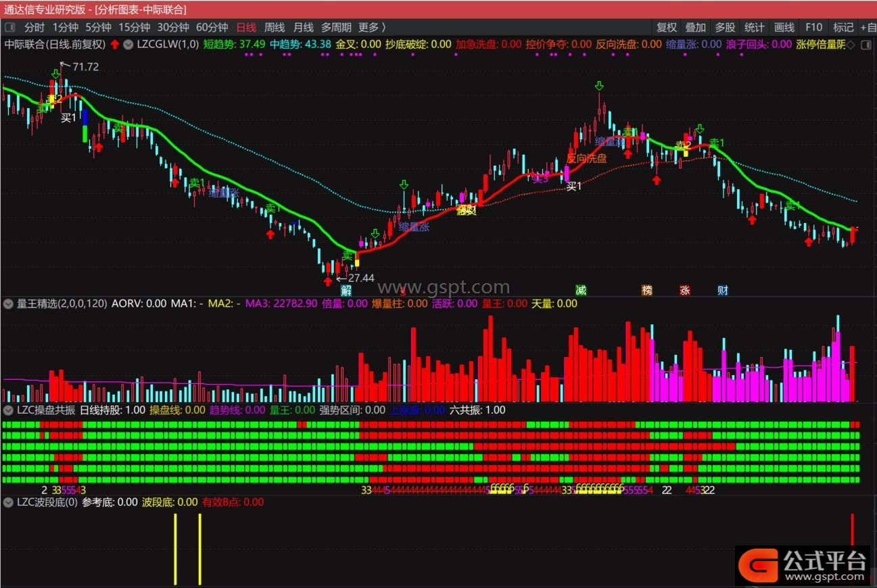Click the 中趋势: 43.38 value

pyautogui.click(x=300, y=45)
